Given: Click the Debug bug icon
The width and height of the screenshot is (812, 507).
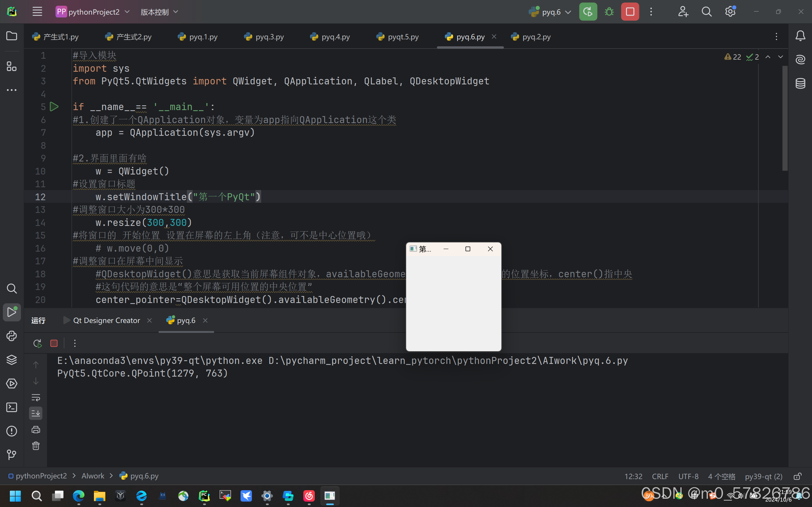Looking at the screenshot, I should tap(609, 12).
